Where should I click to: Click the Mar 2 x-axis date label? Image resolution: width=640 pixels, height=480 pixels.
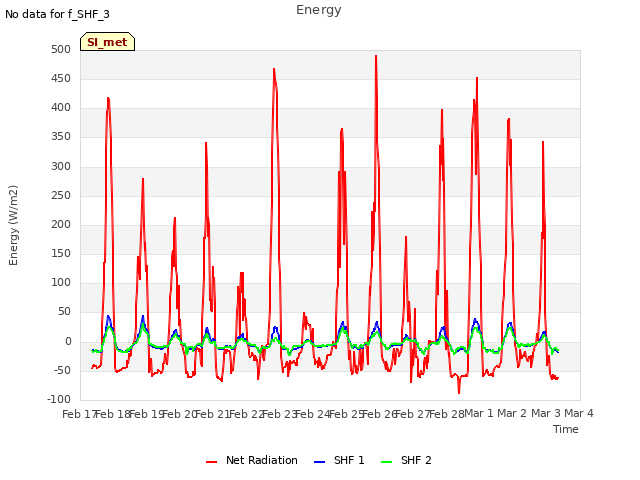[x=512, y=413]
